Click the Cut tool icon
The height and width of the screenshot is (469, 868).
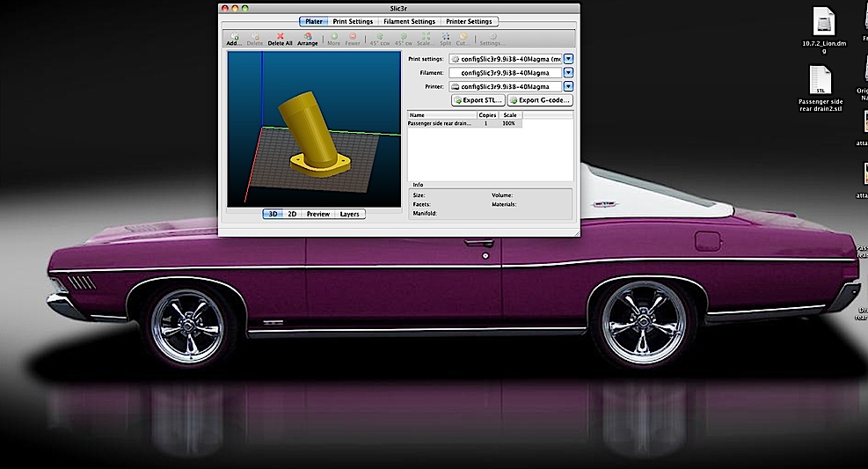point(462,39)
